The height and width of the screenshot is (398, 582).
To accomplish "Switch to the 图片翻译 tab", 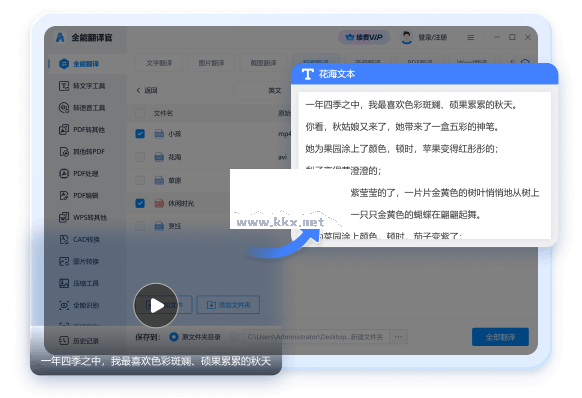I will (x=211, y=63).
